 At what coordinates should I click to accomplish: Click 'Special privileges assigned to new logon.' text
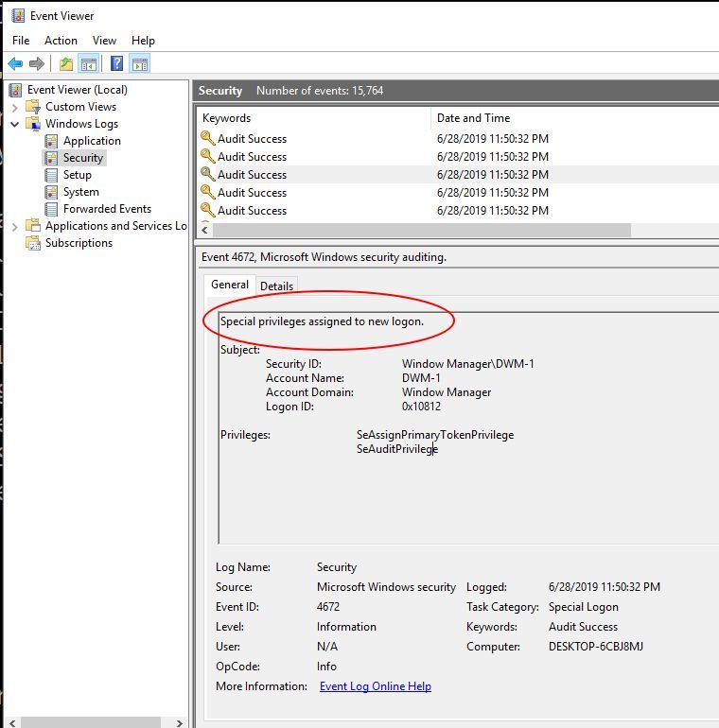click(x=322, y=321)
